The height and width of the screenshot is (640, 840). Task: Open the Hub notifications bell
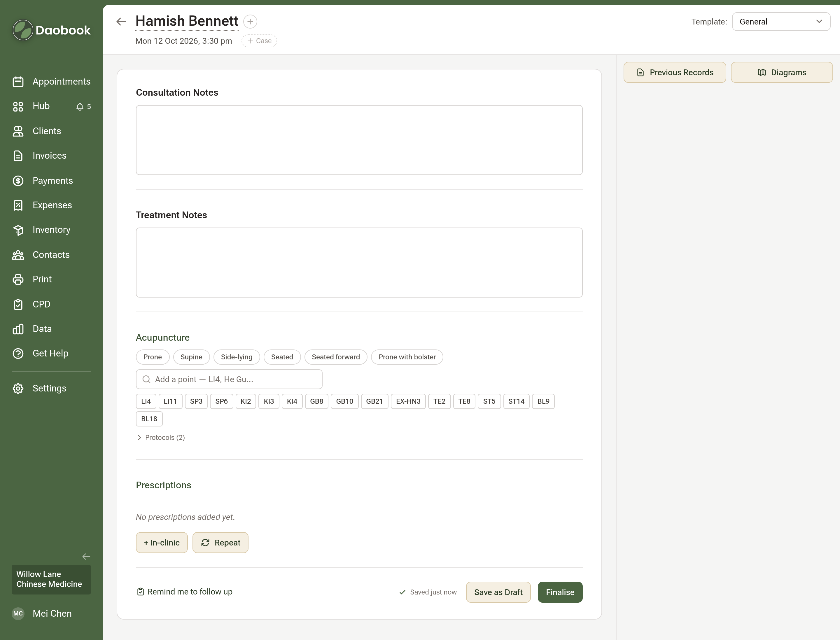(x=80, y=107)
